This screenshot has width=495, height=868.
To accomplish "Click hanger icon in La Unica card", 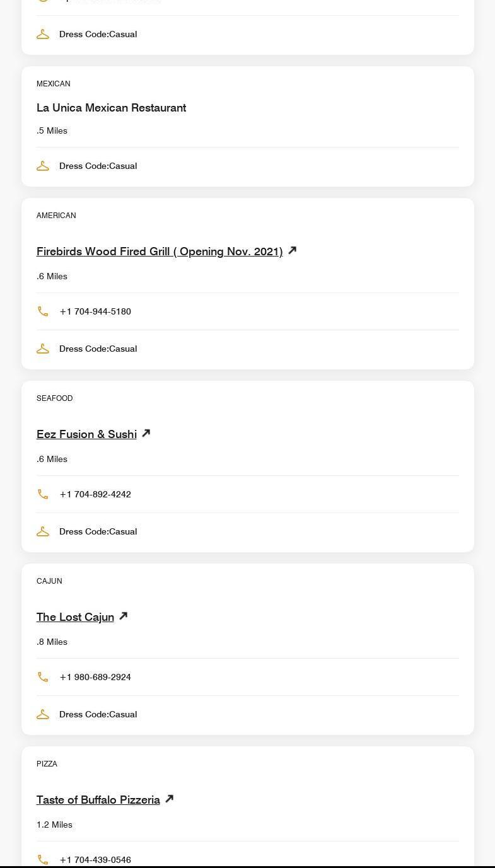I will [x=43, y=166].
